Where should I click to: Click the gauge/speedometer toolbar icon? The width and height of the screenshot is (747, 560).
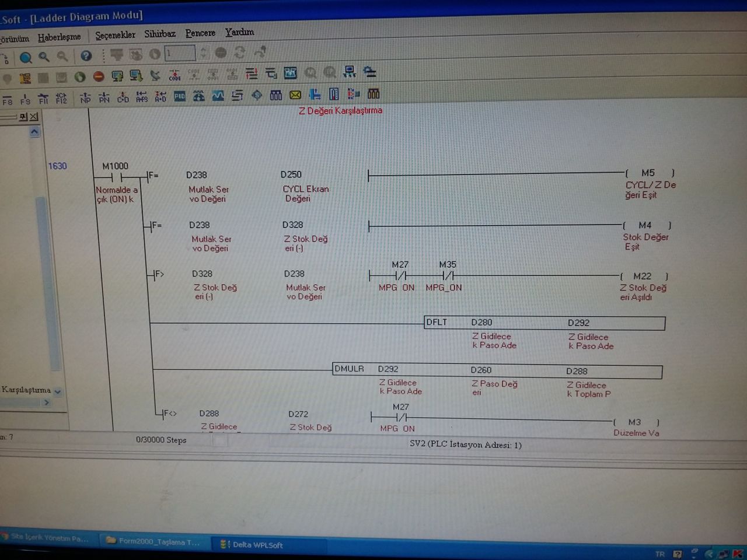click(199, 96)
